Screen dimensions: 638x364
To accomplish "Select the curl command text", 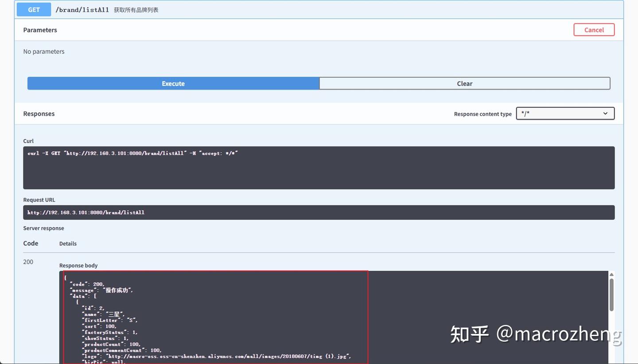I will 133,153.
